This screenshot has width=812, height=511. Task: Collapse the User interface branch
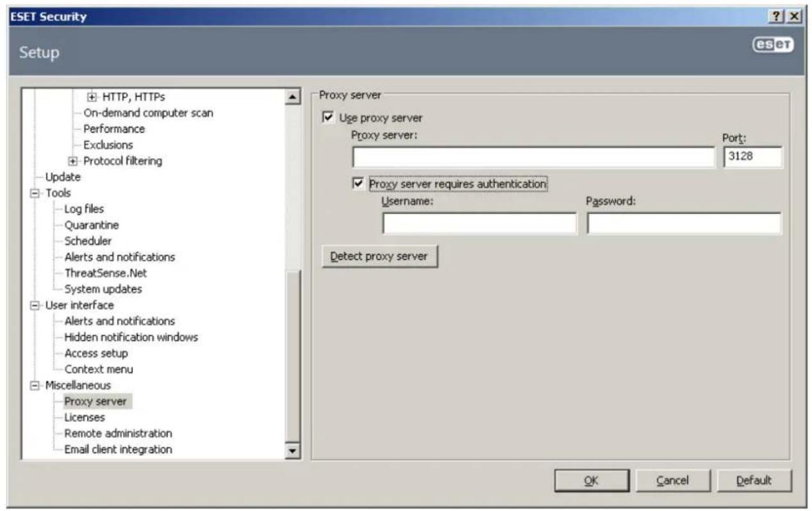[x=34, y=305]
